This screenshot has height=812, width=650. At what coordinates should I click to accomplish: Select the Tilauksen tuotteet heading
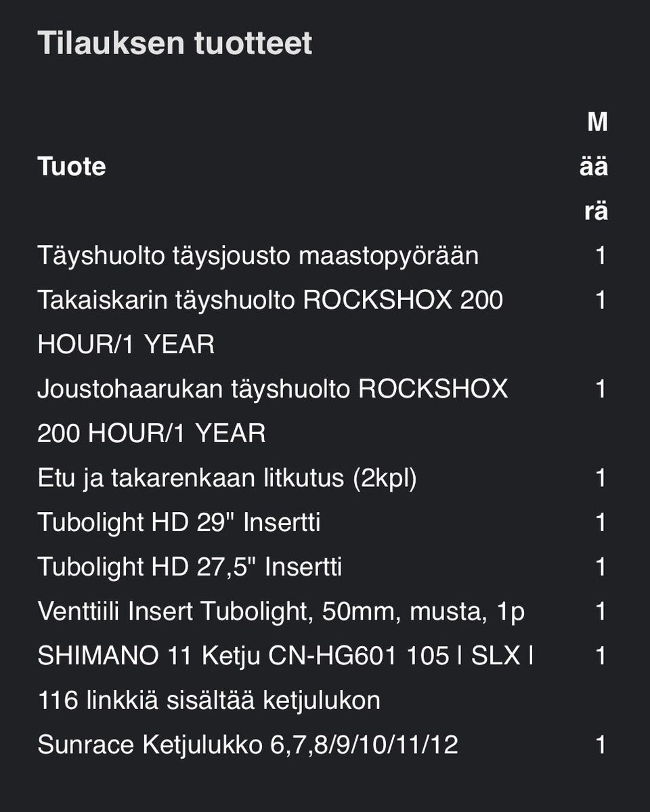click(x=175, y=43)
